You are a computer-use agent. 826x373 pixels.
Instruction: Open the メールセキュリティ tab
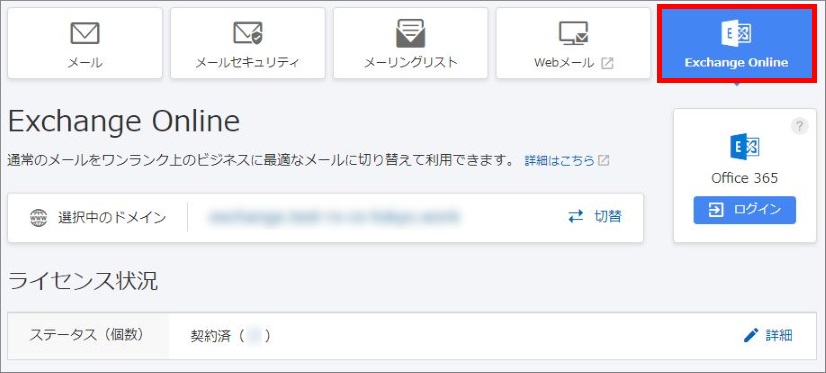tap(248, 43)
